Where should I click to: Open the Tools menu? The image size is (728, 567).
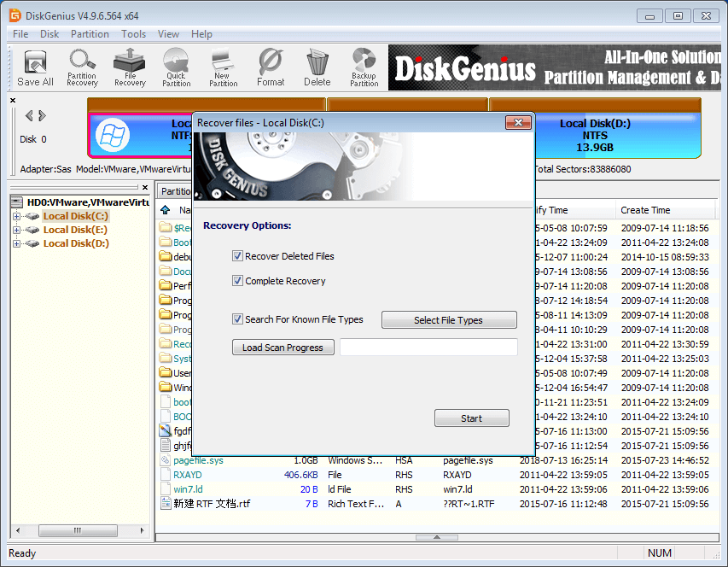(134, 34)
